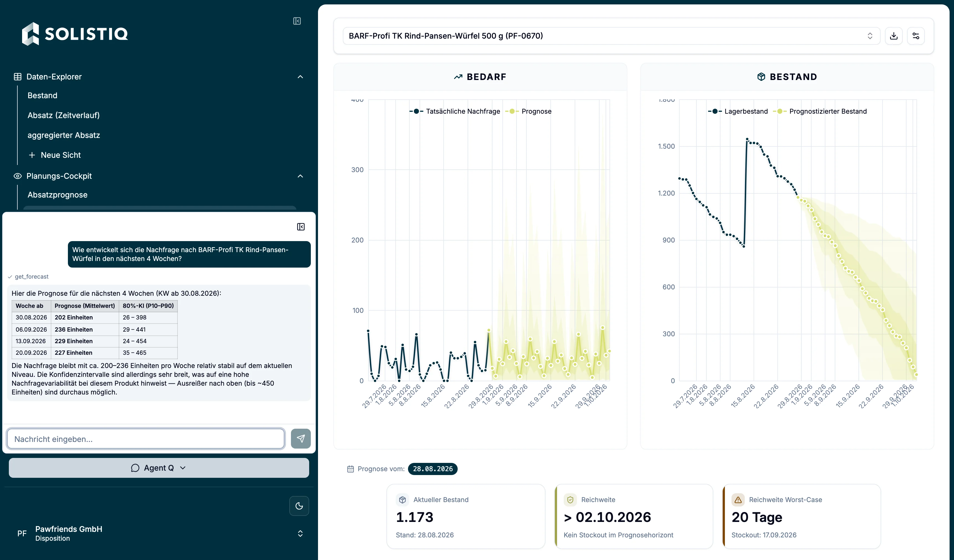Send the message with the paper plane button
Viewport: 954px width, 560px height.
[x=301, y=439]
